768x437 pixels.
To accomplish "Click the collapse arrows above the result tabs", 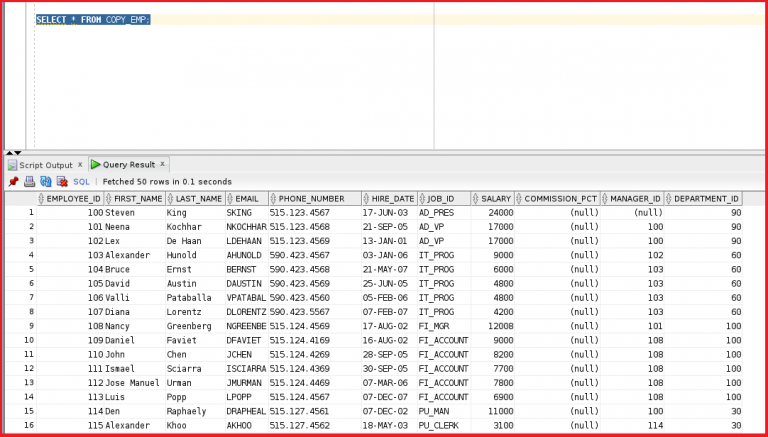I will [x=13, y=153].
